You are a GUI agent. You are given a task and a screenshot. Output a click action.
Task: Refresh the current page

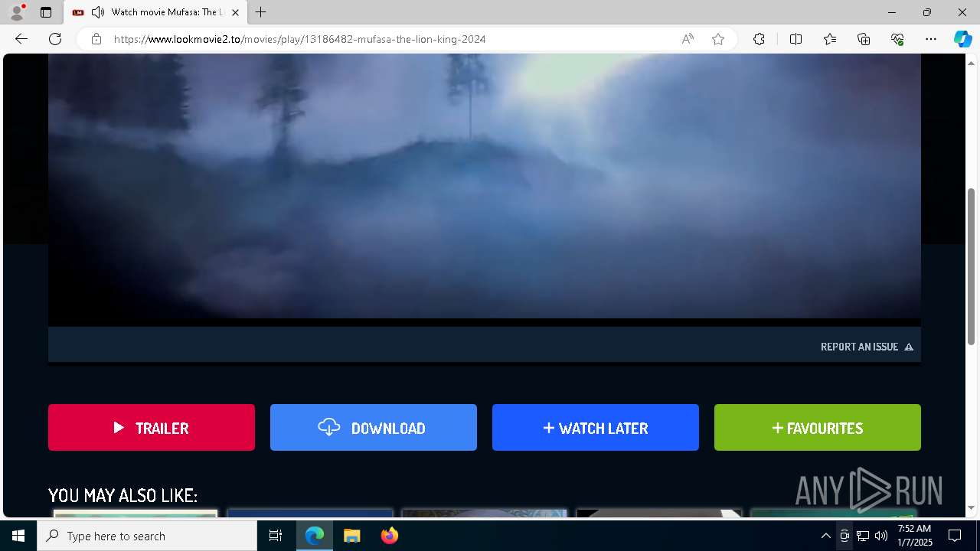coord(55,39)
